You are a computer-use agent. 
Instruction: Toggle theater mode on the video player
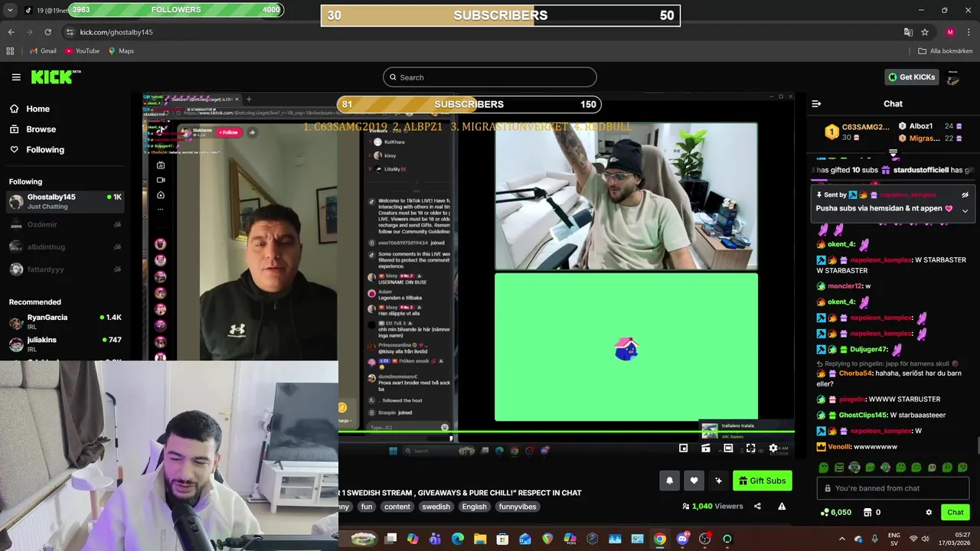[728, 448]
